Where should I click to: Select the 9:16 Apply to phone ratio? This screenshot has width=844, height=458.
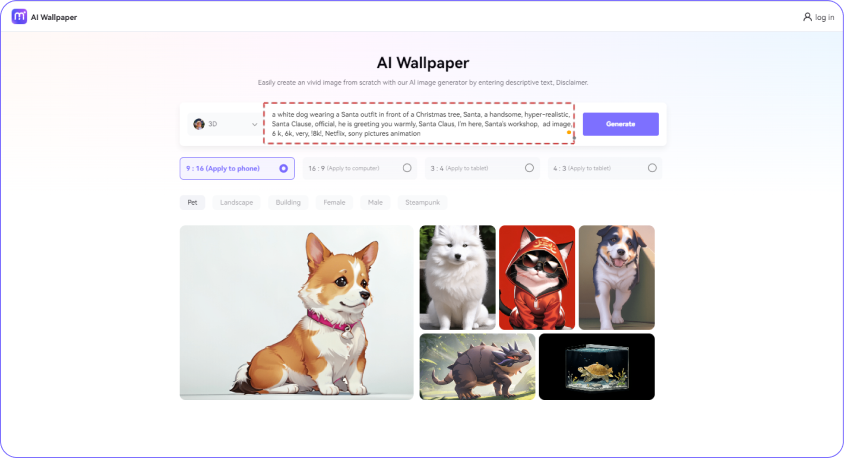click(237, 168)
